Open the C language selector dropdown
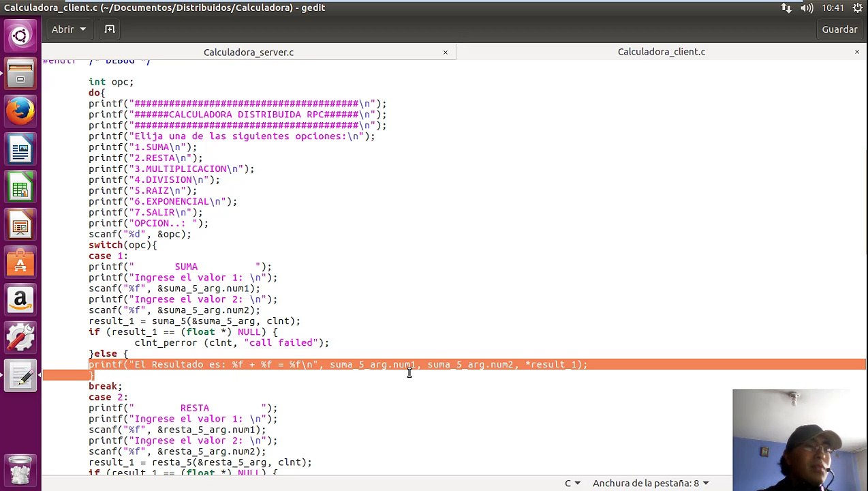This screenshot has width=868, height=491. click(x=572, y=483)
